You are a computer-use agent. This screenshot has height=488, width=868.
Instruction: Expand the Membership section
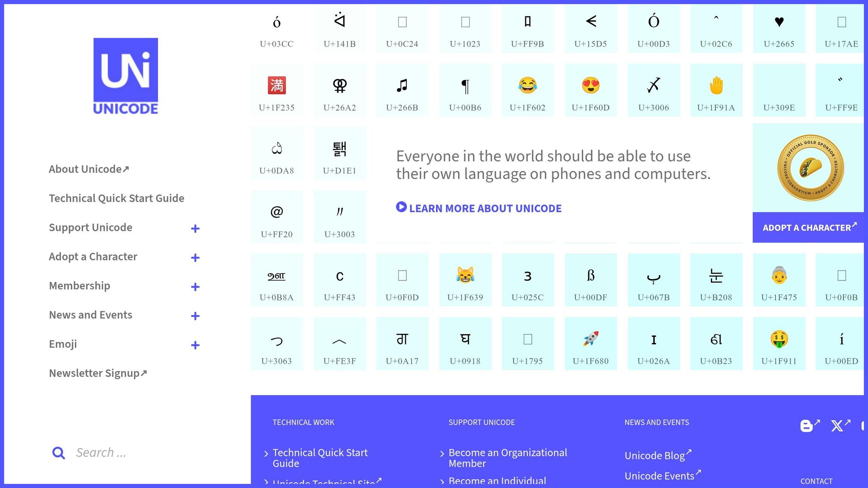pos(195,287)
